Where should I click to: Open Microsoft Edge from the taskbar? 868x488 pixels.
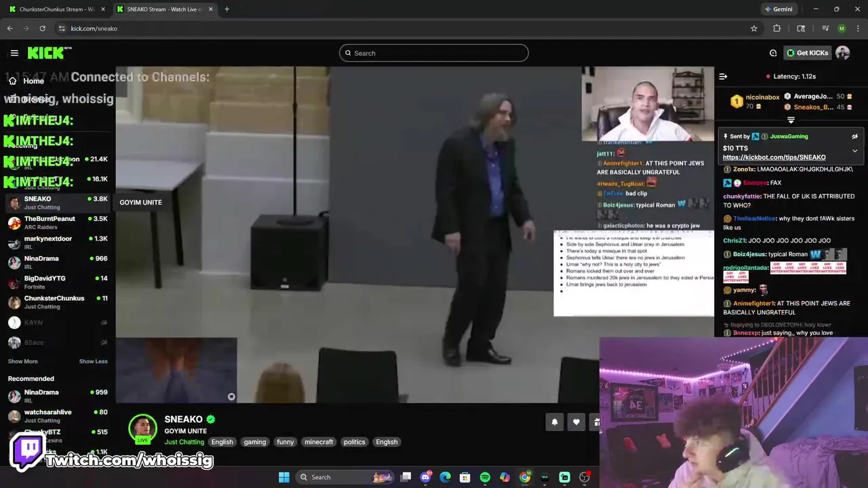coord(446,477)
